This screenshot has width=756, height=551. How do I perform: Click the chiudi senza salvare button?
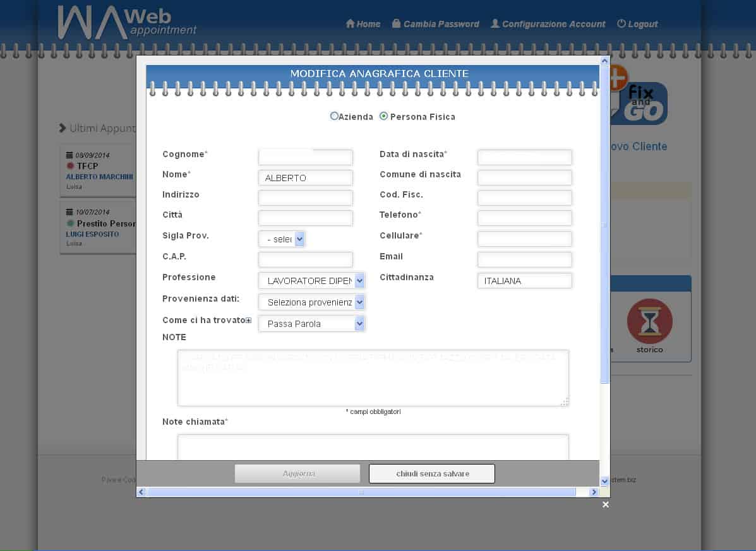click(x=432, y=473)
